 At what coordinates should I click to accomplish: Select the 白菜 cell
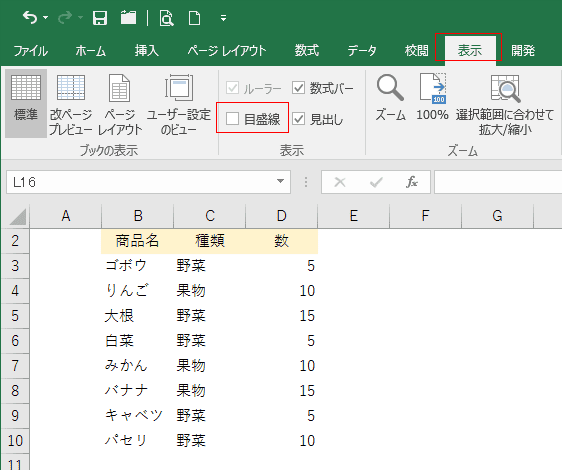[138, 341]
